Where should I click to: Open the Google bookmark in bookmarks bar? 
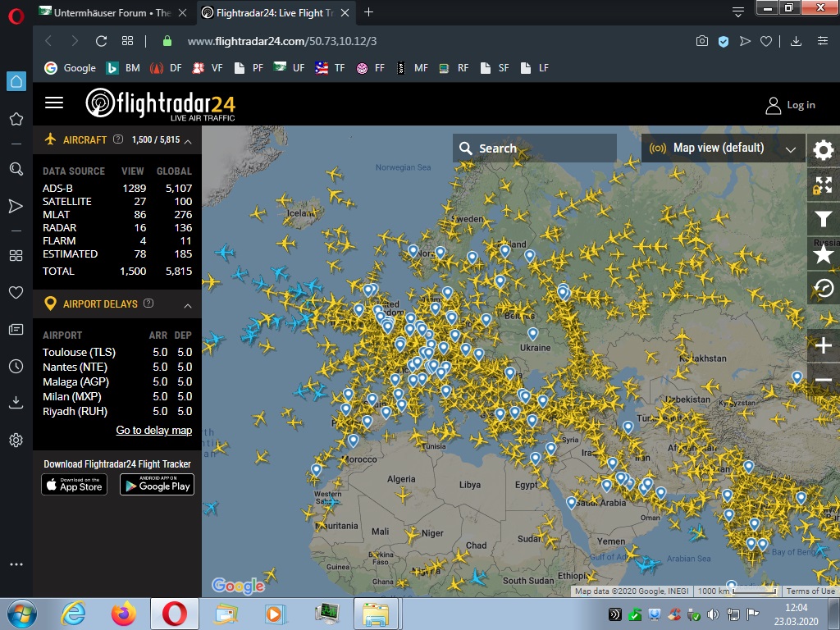71,68
